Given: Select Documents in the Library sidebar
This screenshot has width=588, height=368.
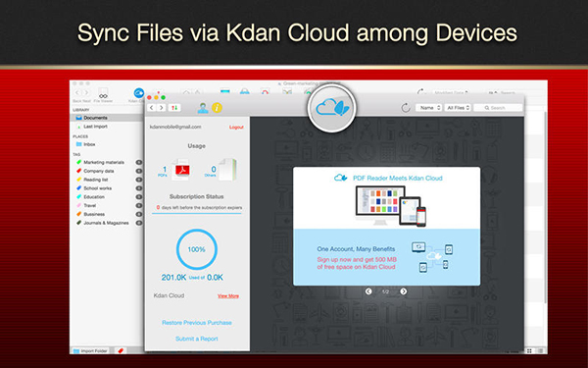Looking at the screenshot, I should tap(107, 118).
